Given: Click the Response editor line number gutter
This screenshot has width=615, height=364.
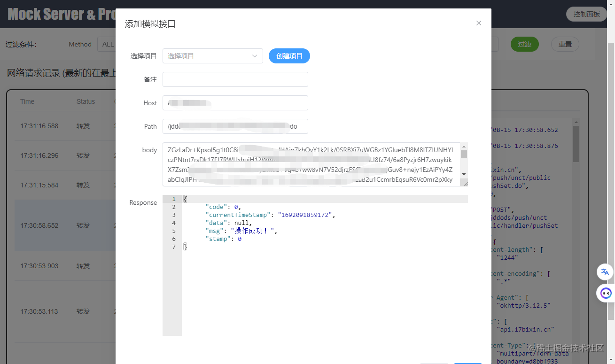Looking at the screenshot, I should coord(172,265).
